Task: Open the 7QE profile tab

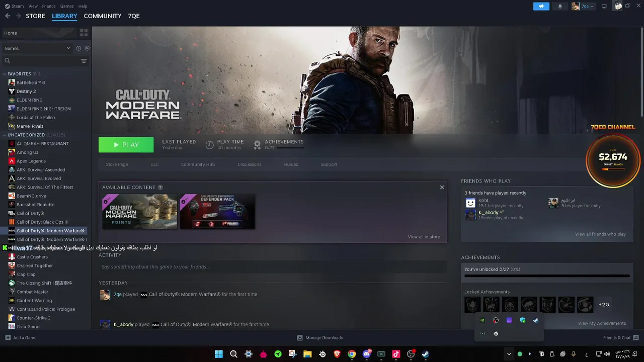Action: [x=134, y=16]
